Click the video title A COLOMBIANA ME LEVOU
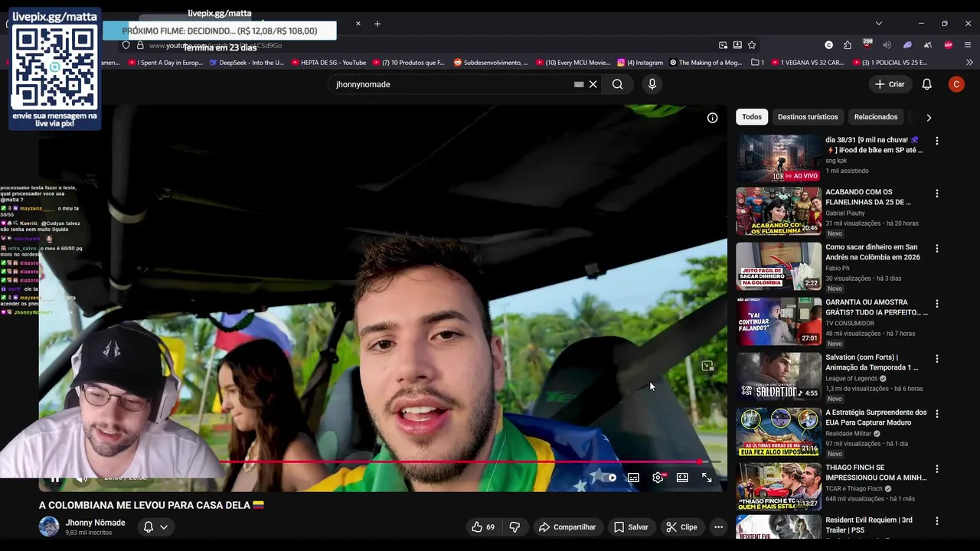The height and width of the screenshot is (551, 980). (x=152, y=505)
